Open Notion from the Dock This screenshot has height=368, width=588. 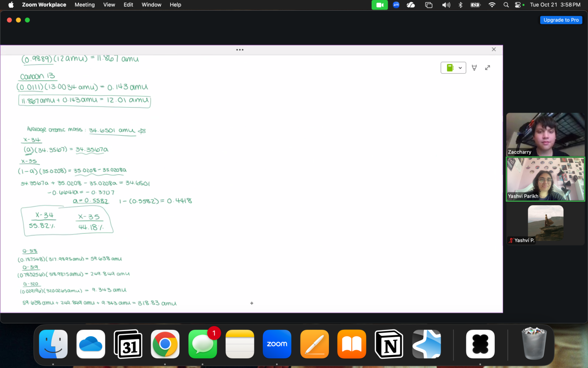tap(389, 344)
